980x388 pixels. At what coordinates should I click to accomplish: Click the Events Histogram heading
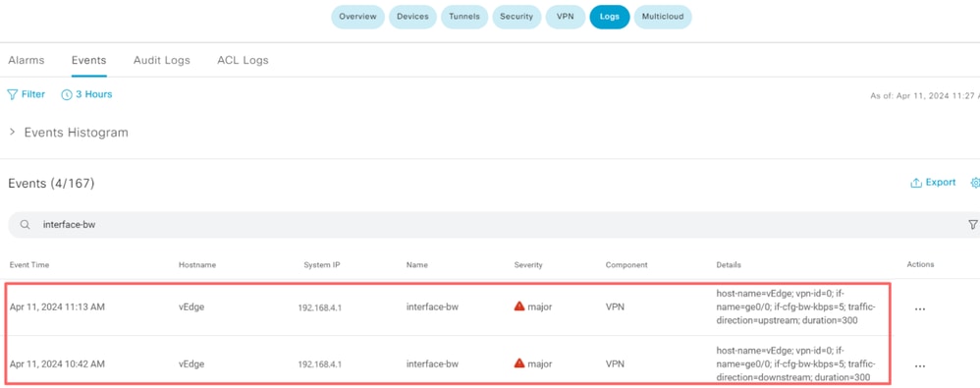click(77, 133)
